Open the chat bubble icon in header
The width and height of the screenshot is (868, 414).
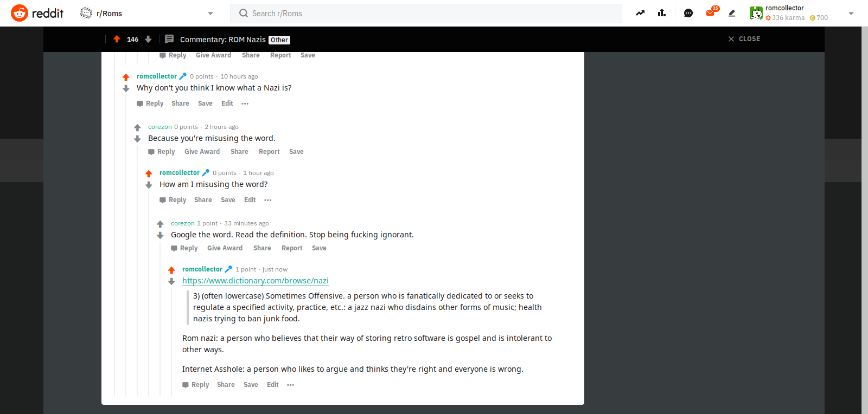688,13
